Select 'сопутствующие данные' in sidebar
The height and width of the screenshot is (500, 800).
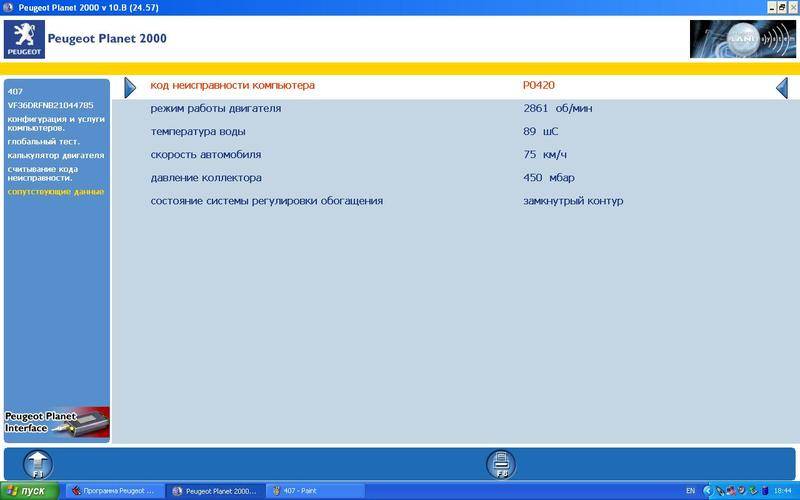[55, 191]
